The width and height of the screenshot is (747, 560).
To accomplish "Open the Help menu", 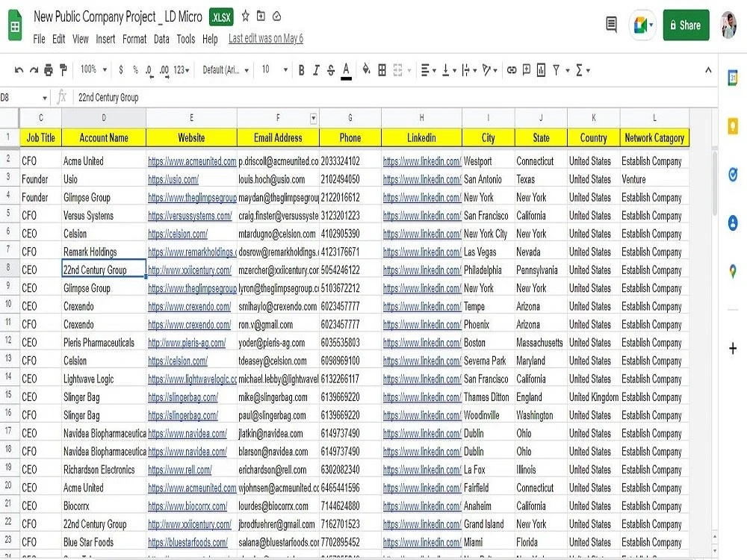I will pyautogui.click(x=210, y=39).
